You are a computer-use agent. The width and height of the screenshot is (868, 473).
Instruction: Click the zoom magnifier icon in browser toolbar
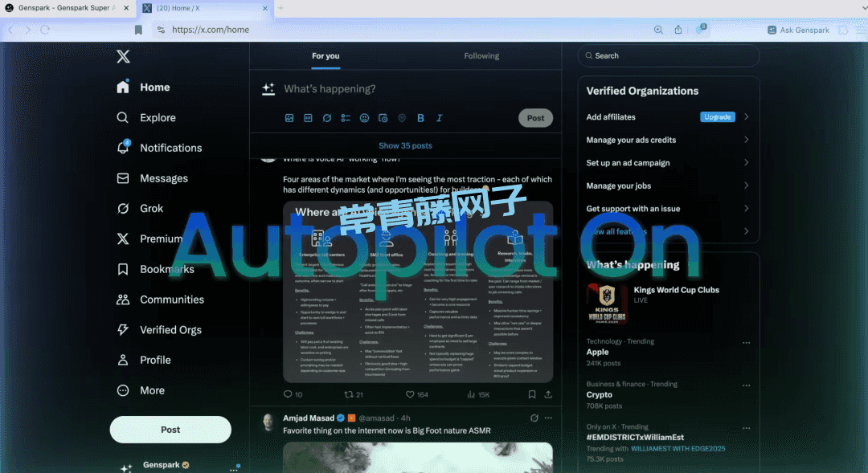point(658,30)
